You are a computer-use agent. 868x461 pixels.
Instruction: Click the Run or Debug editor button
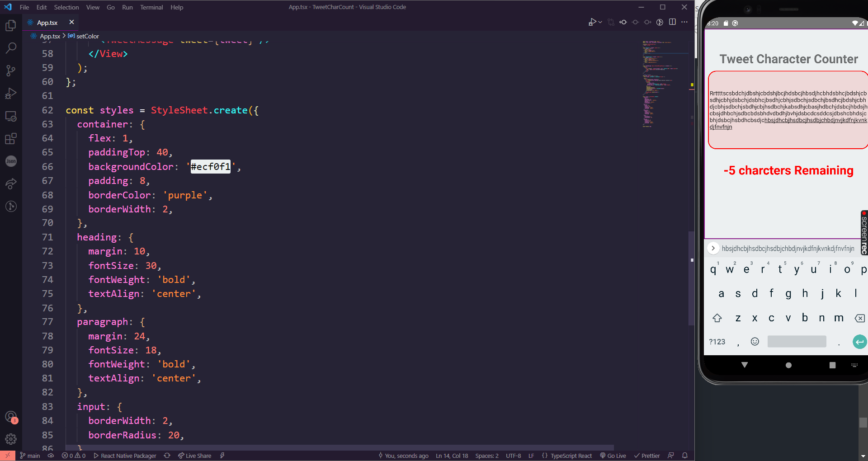point(592,22)
